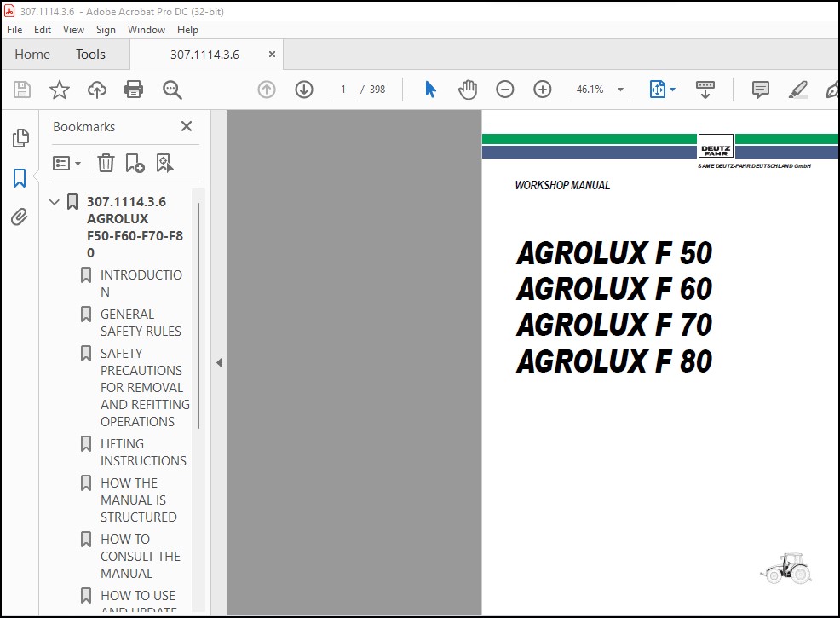Screen dimensions: 840x618
Task: Click the 46.1% zoom value field
Action: (590, 90)
